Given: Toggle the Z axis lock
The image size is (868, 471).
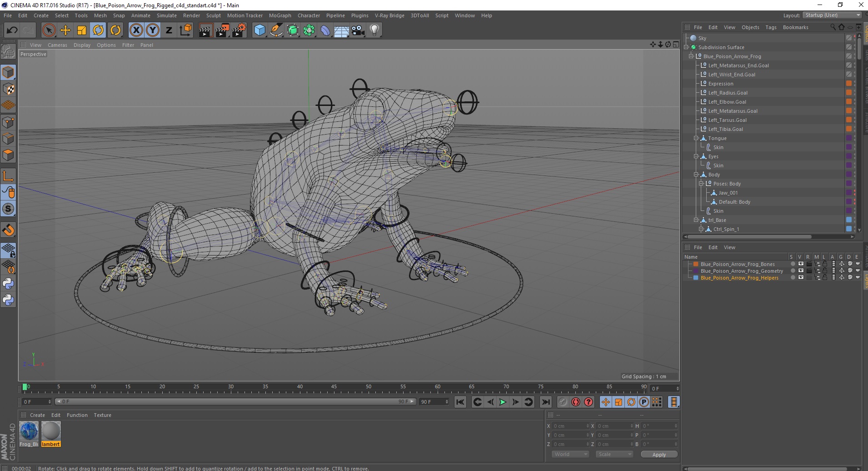Looking at the screenshot, I should tap(169, 30).
